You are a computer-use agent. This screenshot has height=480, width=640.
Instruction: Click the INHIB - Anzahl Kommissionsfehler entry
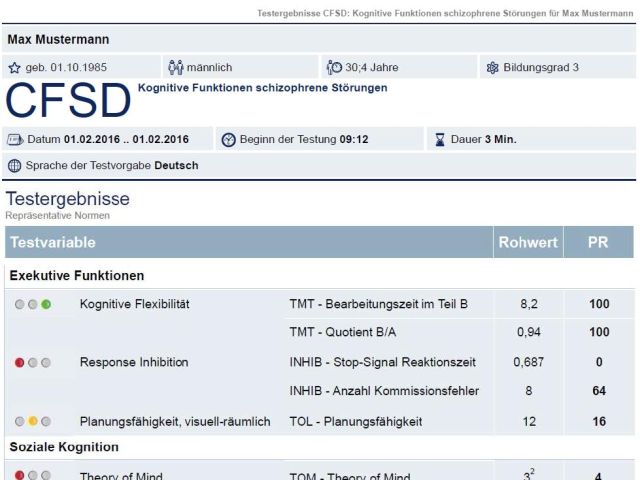coord(384,391)
